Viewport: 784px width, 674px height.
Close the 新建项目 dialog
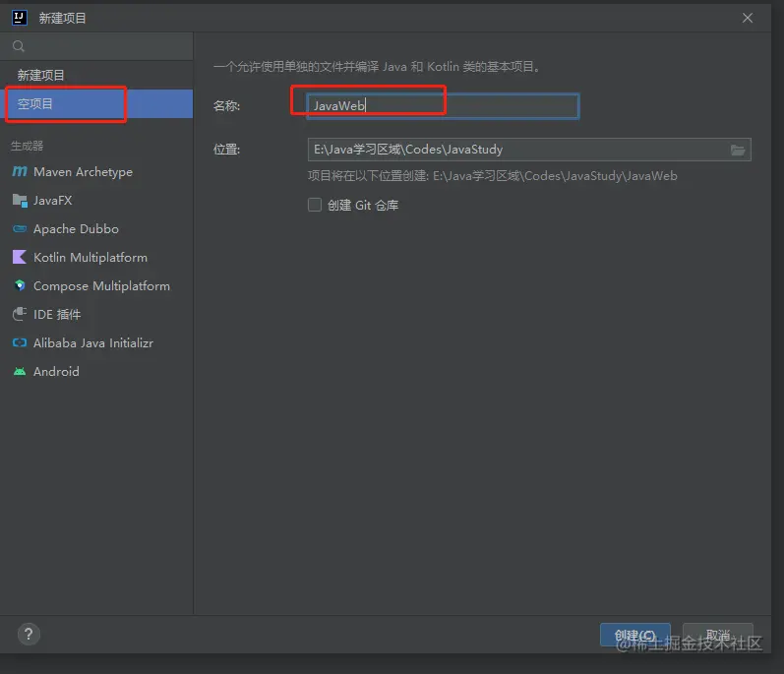pyautogui.click(x=747, y=18)
